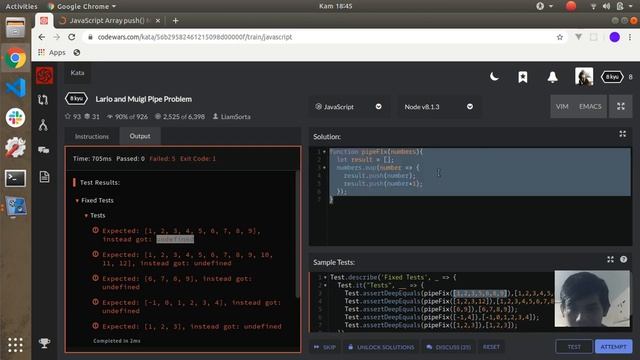Screen dimensions: 640x360
Task: Open notifications bell
Action: point(552,77)
